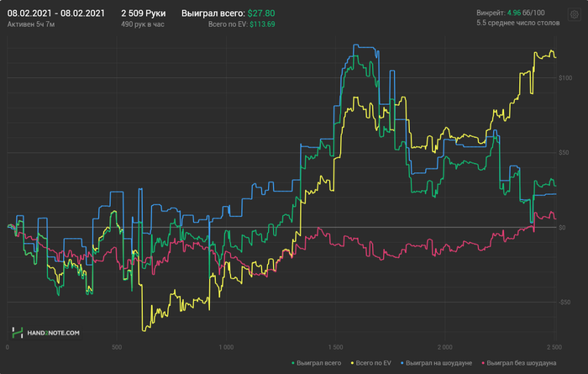Click the 1 000 x-axis label

click(x=226, y=347)
